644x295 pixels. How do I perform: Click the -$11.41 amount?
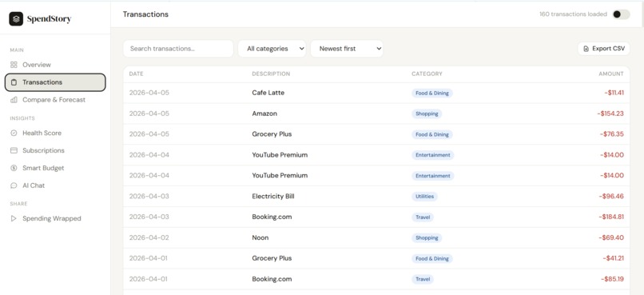(614, 93)
